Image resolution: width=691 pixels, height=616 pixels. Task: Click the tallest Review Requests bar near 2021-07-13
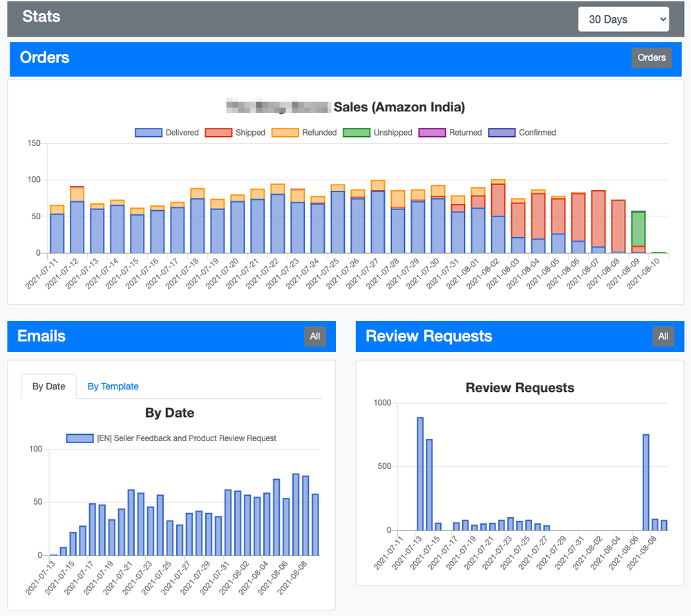tap(420, 474)
